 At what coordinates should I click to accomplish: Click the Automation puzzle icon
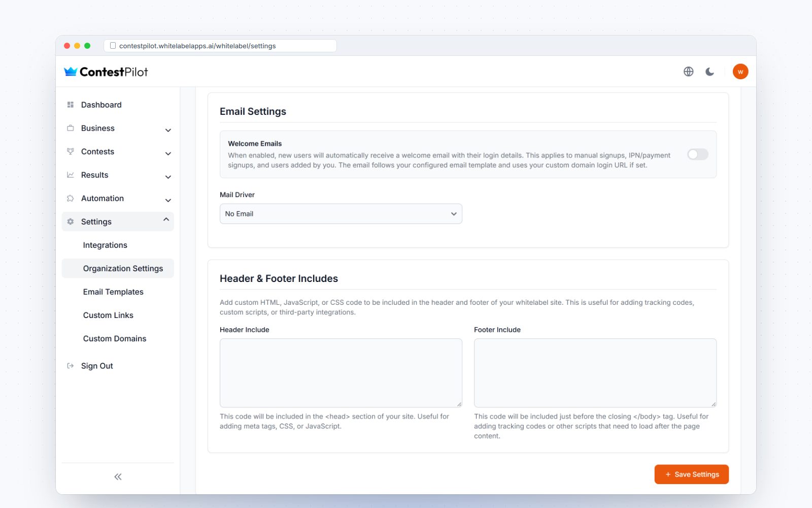click(x=71, y=198)
